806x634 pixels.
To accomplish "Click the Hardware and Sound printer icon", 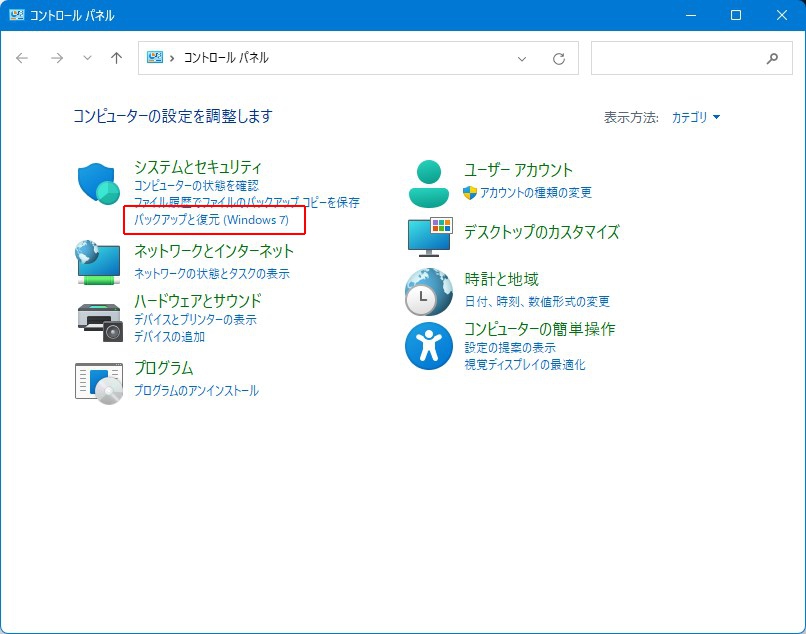I will (98, 320).
